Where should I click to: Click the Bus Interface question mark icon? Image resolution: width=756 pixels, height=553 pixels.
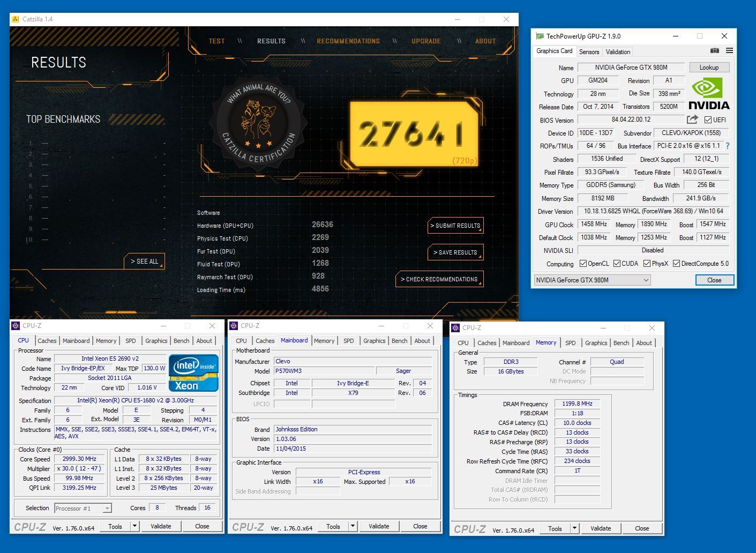pos(727,146)
